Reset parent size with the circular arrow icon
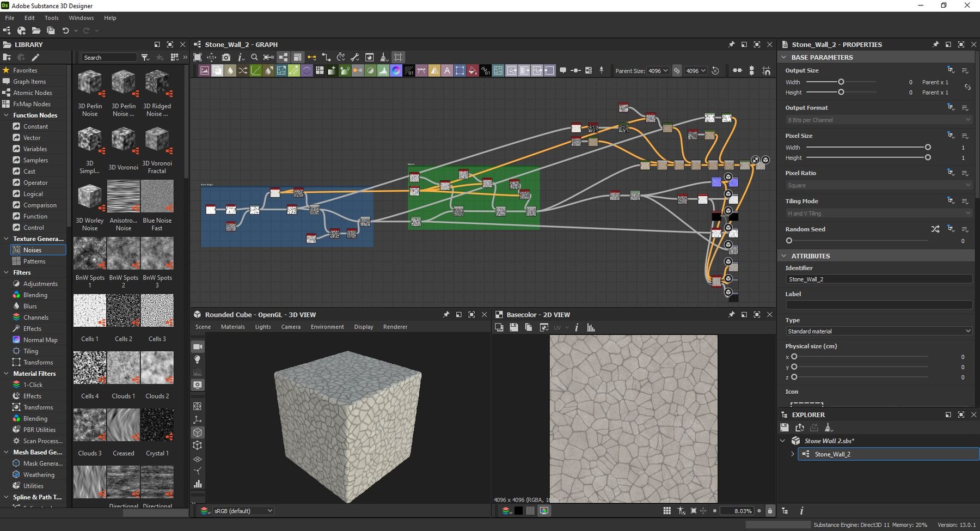Screen dimensions: 980x531 (715, 71)
